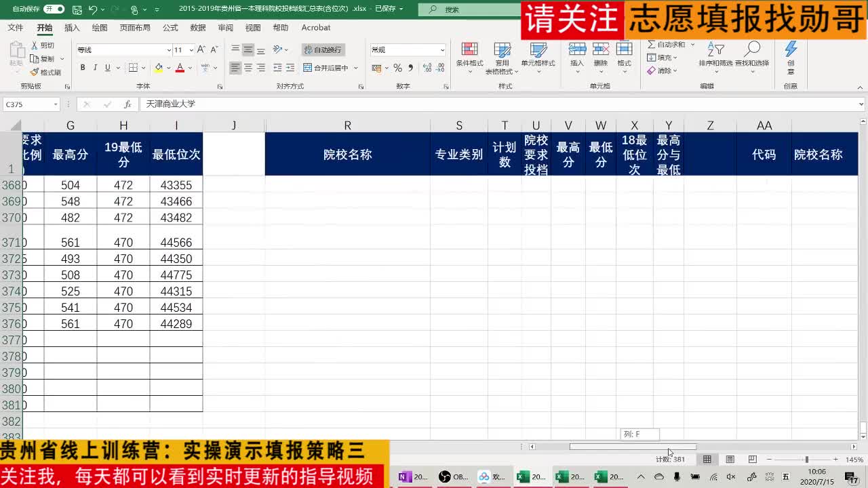Click the Decrease Font Size icon

[214, 49]
